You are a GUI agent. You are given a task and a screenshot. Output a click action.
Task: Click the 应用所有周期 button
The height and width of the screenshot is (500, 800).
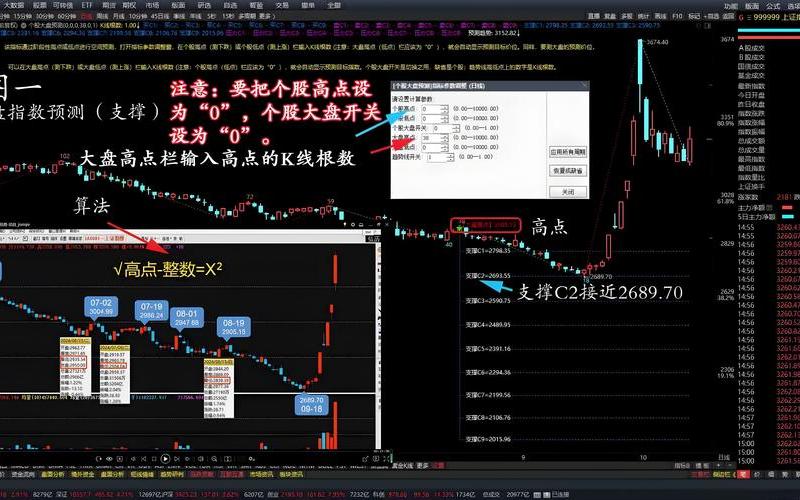[x=566, y=151]
